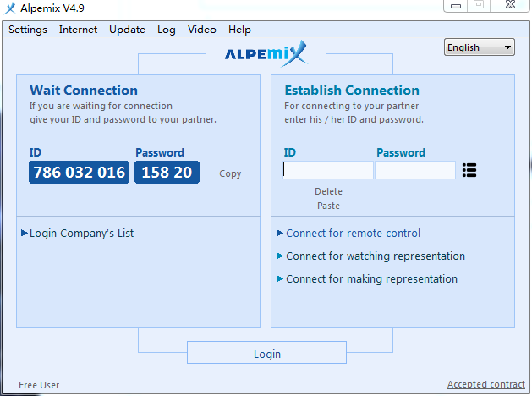Open the Internet menu
This screenshot has width=532, height=396.
pyautogui.click(x=78, y=30)
